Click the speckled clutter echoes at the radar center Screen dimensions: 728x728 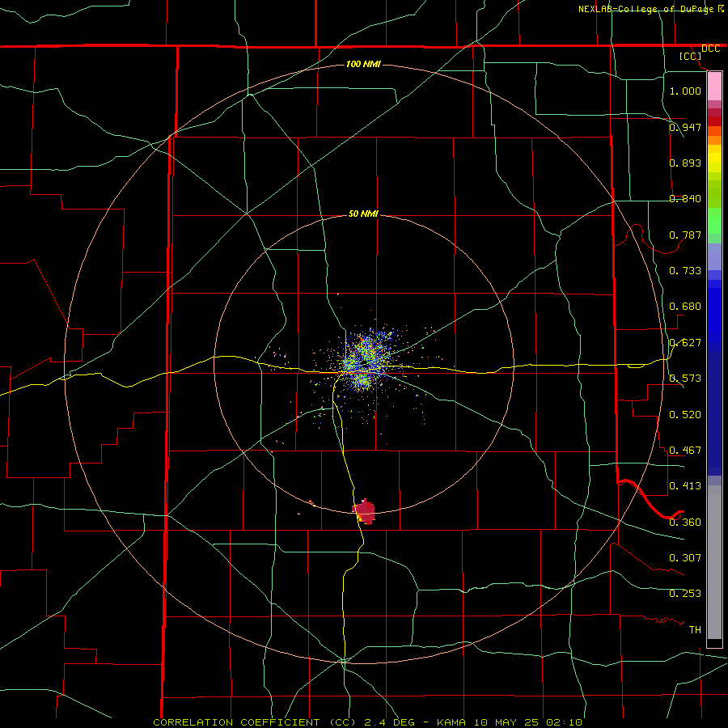[x=366, y=361]
